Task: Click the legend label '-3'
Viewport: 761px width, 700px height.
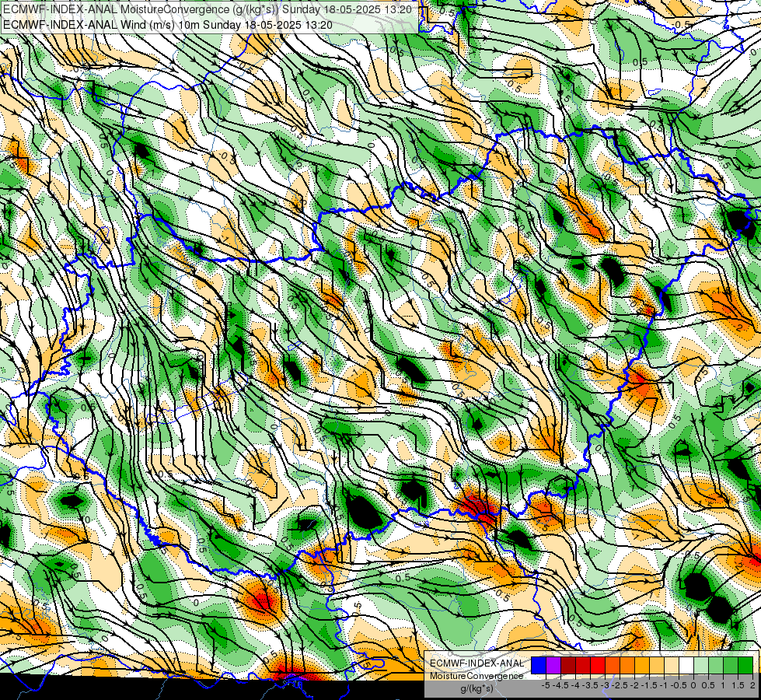Action: coord(606,685)
